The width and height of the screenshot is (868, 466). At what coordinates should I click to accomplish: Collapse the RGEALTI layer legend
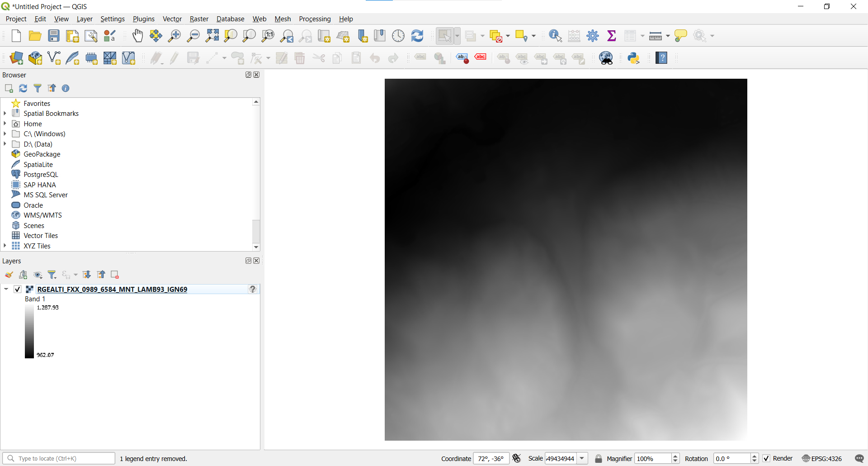coord(6,289)
